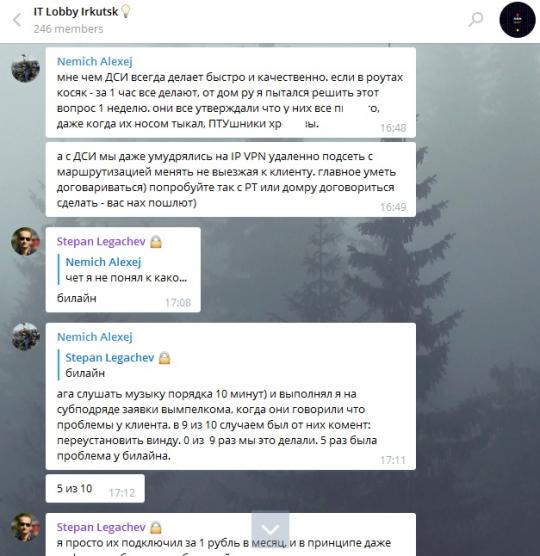Click Nemich Alexej's avatar beside the first message

[26, 68]
